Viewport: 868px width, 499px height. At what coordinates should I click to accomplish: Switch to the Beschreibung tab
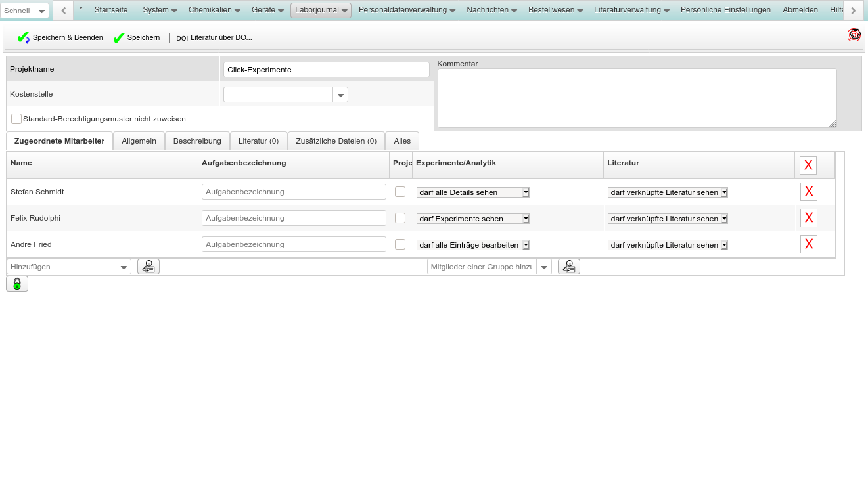coord(197,141)
